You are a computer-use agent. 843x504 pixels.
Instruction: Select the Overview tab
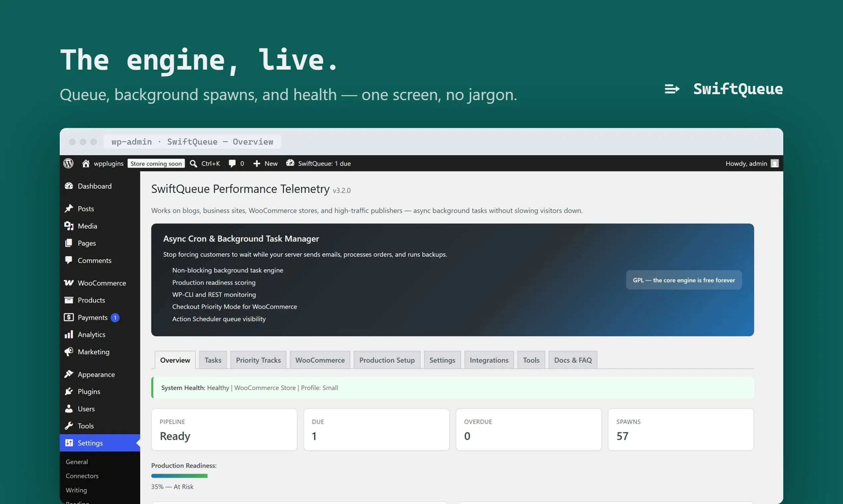click(x=175, y=360)
